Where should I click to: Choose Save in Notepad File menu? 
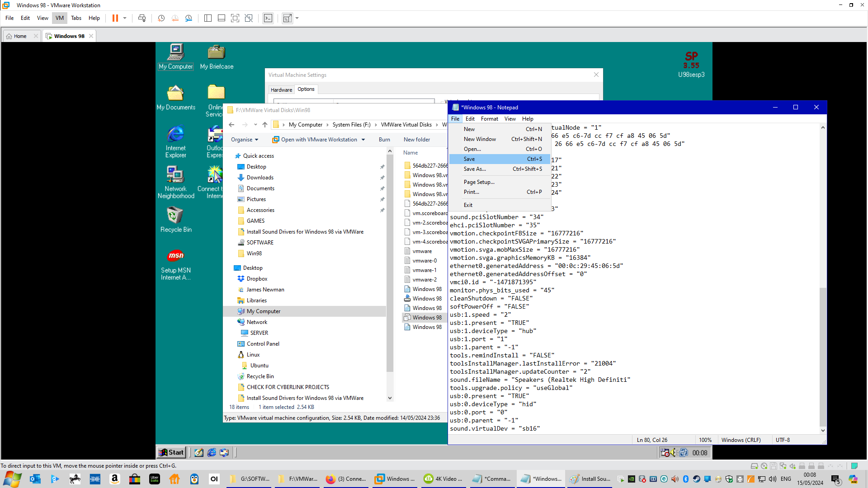tap(469, 159)
